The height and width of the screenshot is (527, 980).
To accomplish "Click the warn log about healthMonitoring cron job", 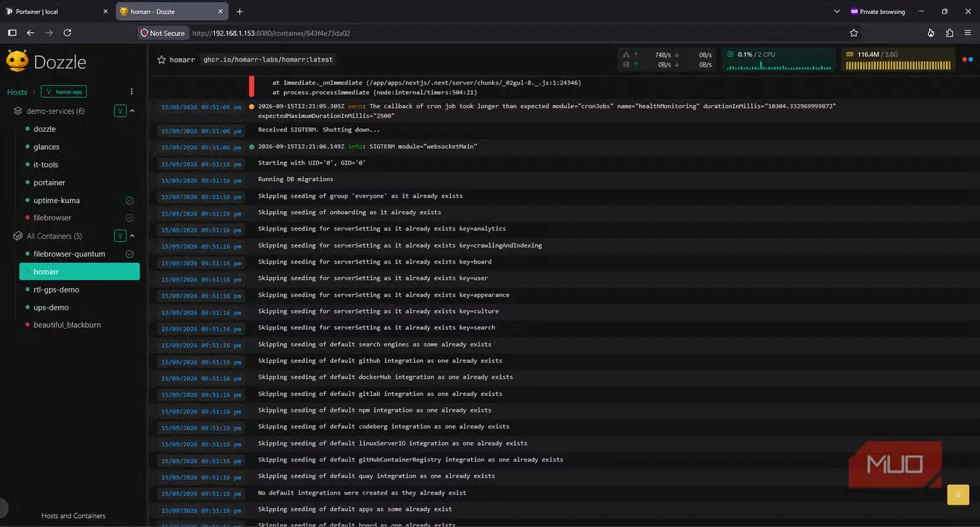I will point(546,111).
